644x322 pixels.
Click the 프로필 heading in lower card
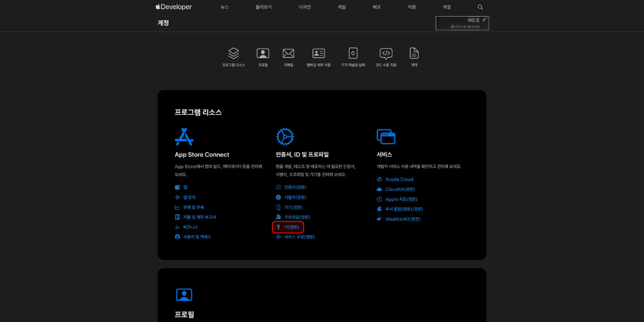click(184, 314)
